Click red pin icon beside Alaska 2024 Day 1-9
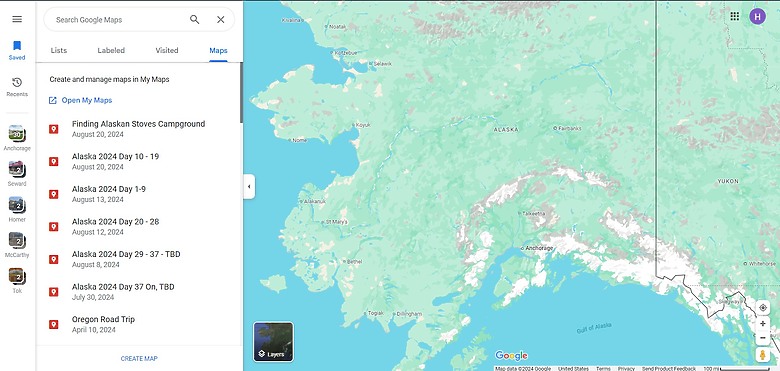Screen dimensions: 780x371 coord(53,194)
